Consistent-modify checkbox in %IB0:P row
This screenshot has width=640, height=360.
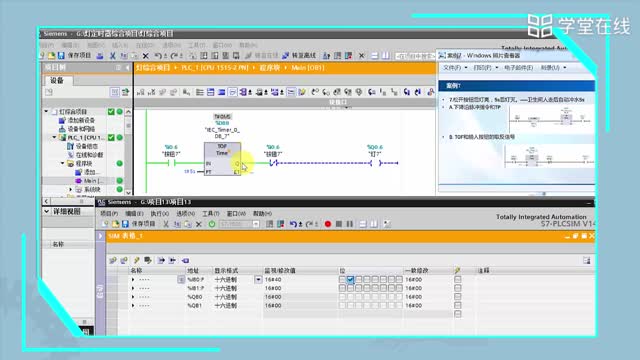click(x=458, y=280)
